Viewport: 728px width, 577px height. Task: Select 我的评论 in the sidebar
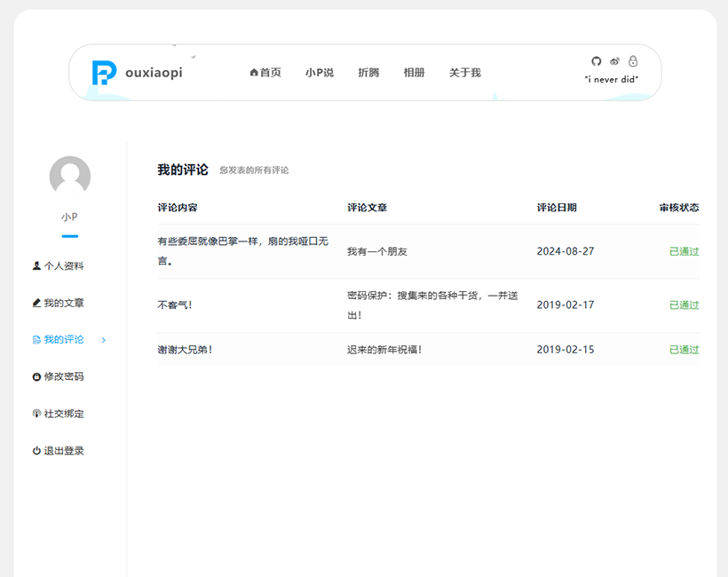tap(64, 340)
